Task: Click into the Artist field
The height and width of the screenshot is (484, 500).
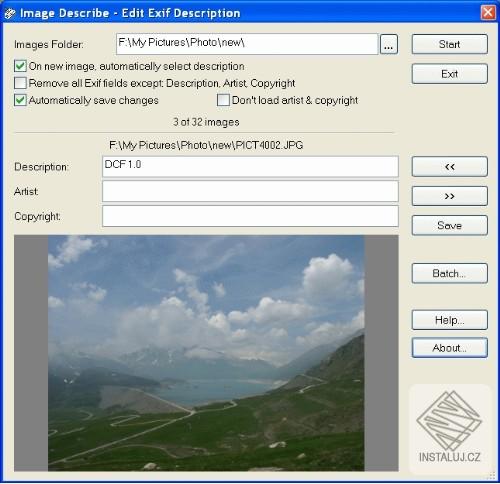Action: [250, 191]
